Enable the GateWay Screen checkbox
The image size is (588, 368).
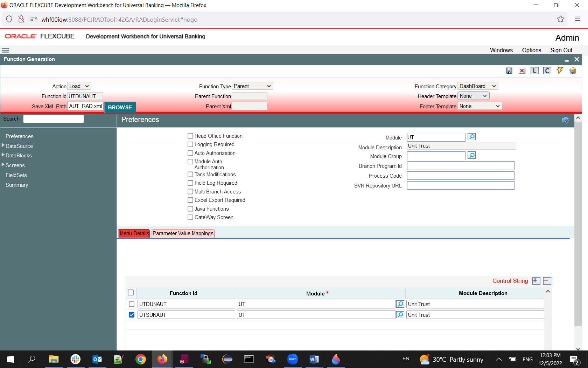tap(190, 217)
